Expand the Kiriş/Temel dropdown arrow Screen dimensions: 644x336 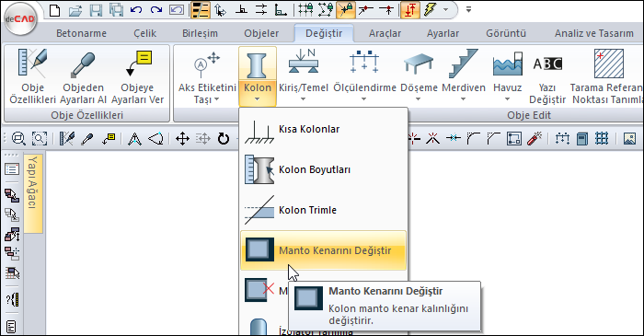[303, 99]
